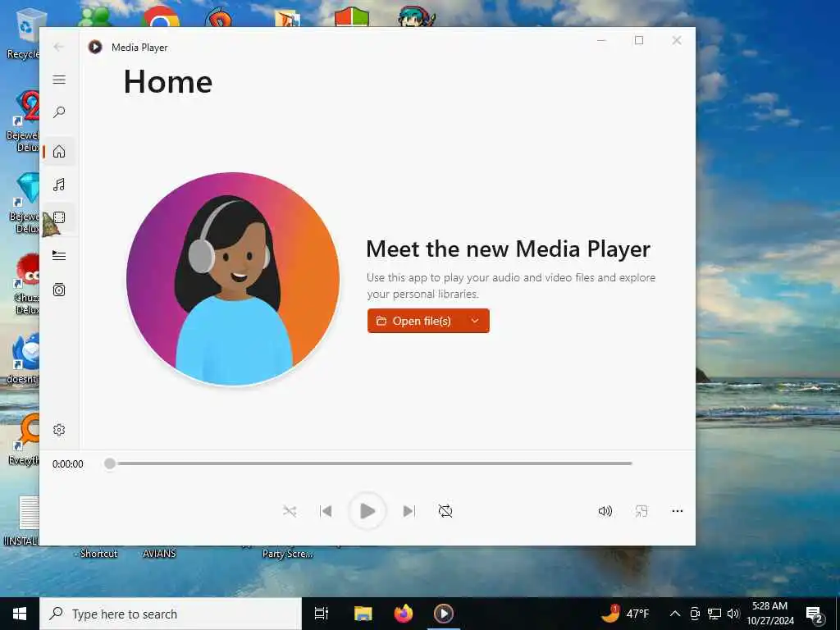The height and width of the screenshot is (630, 840).
Task: Skip to previous track
Action: coord(326,511)
